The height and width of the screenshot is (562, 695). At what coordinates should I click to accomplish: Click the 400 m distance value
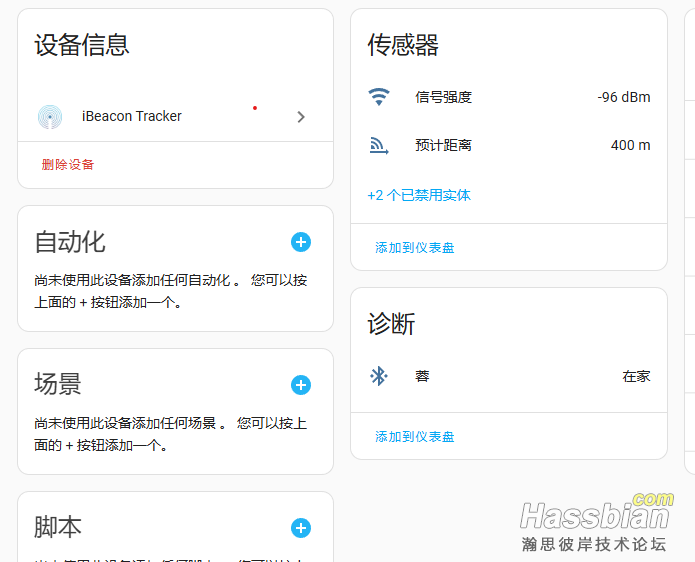[x=630, y=145]
